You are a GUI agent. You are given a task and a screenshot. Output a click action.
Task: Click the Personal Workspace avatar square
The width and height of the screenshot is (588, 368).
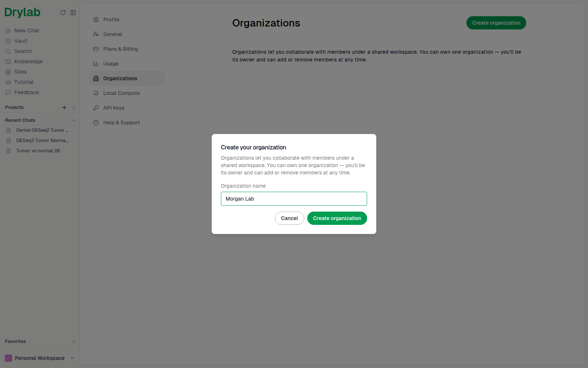[8, 358]
